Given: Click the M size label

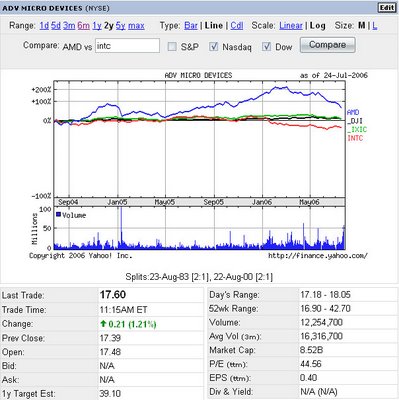Looking at the screenshot, I should pos(361,26).
